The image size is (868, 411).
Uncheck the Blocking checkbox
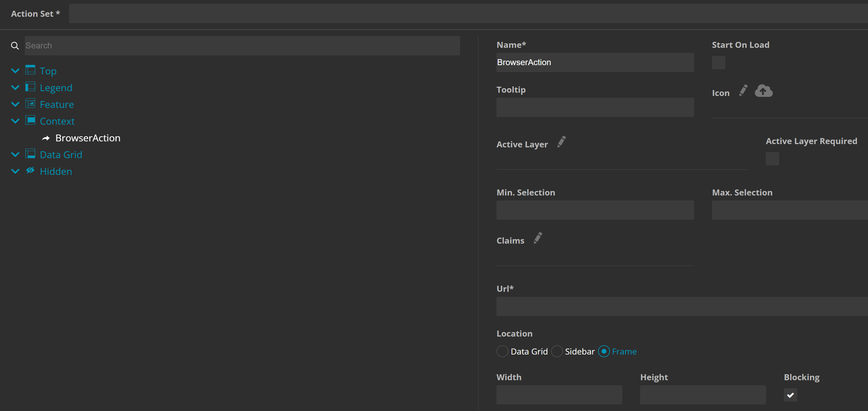[x=790, y=395]
